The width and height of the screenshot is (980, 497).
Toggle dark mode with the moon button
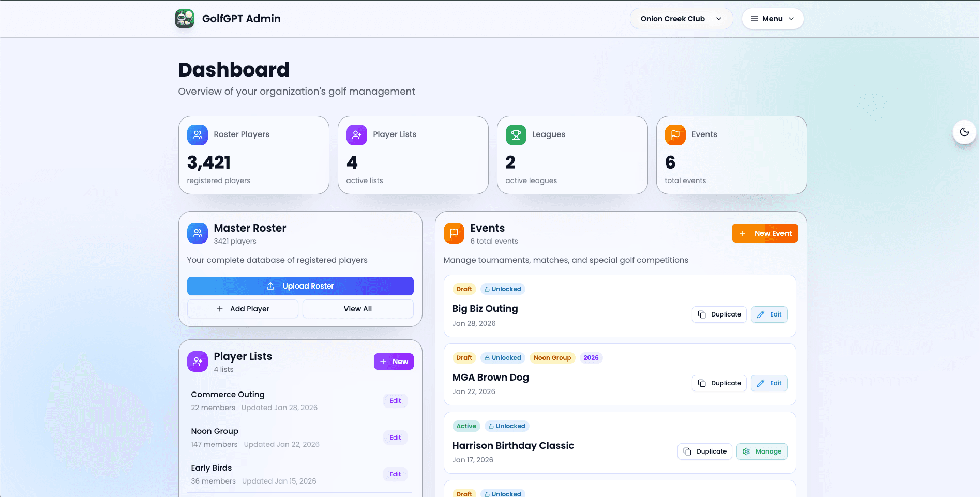pos(964,132)
